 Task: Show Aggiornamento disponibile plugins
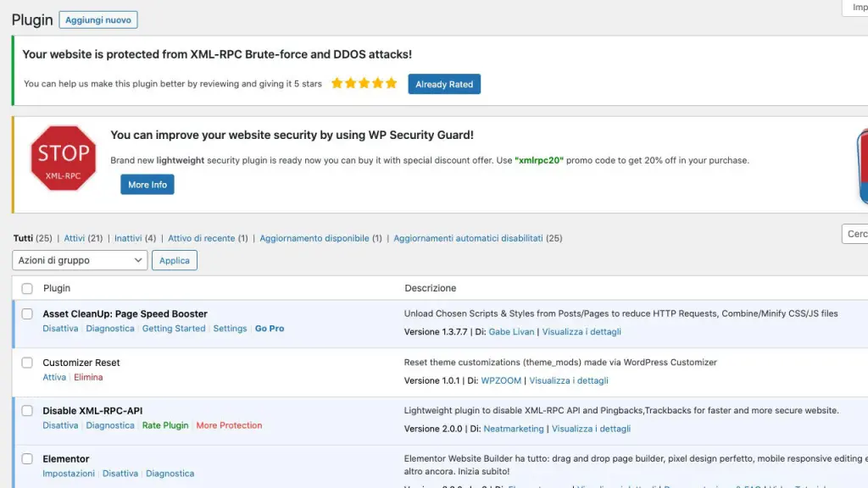314,238
